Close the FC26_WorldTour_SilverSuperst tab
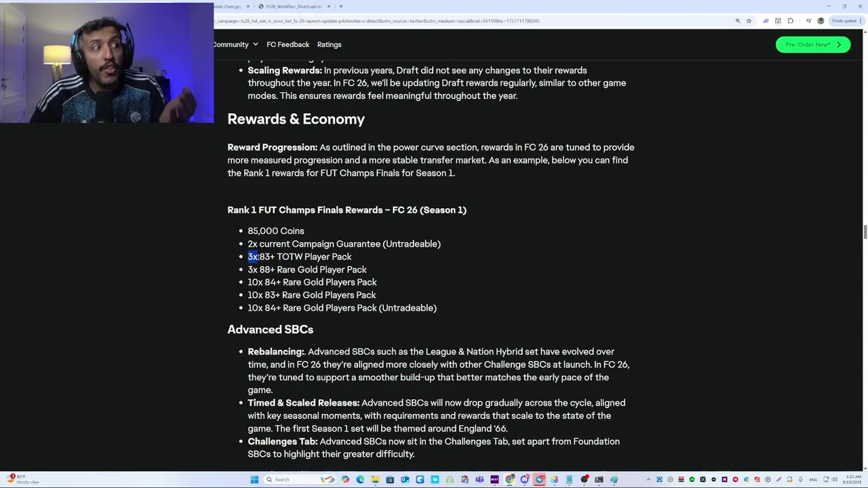 330,7
